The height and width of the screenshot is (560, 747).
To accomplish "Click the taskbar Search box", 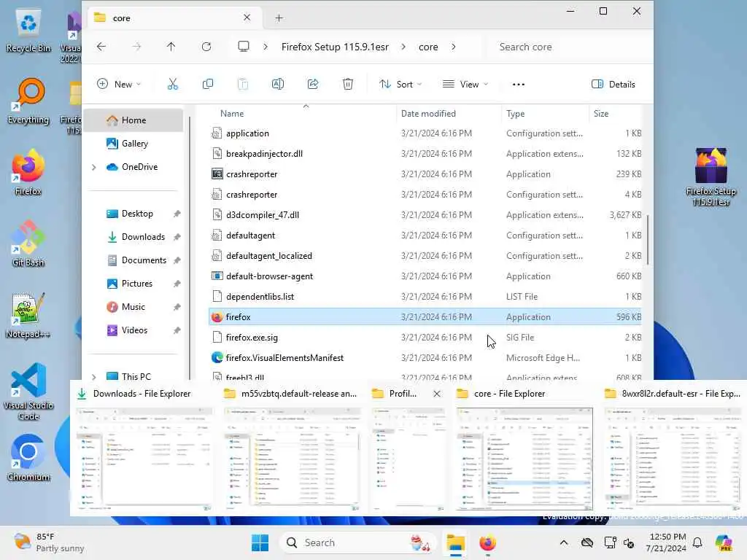I will pos(357,542).
